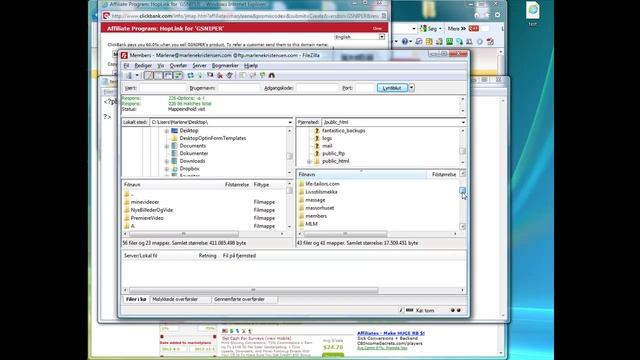Select 'fantastico_backups' in remote tree
This screenshot has height=360, width=640.
pyautogui.click(x=344, y=131)
